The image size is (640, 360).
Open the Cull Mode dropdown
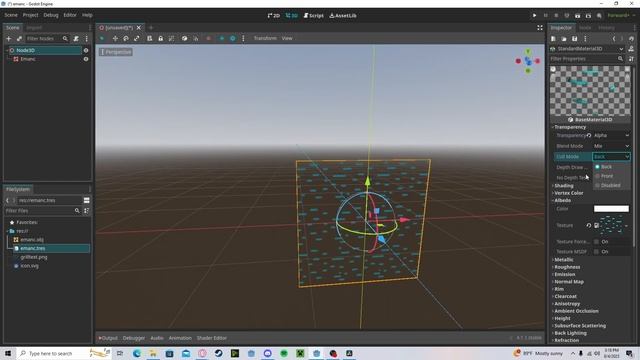(x=611, y=157)
